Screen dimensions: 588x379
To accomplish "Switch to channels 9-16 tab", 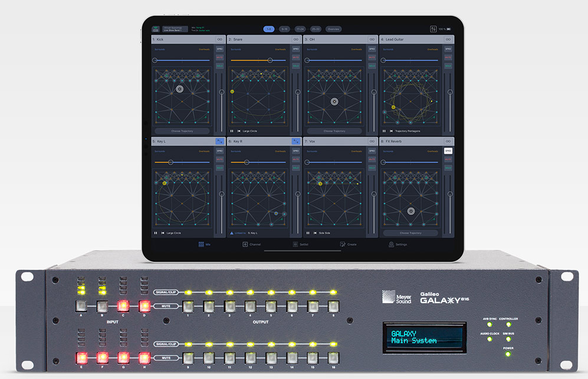I will tap(285, 29).
